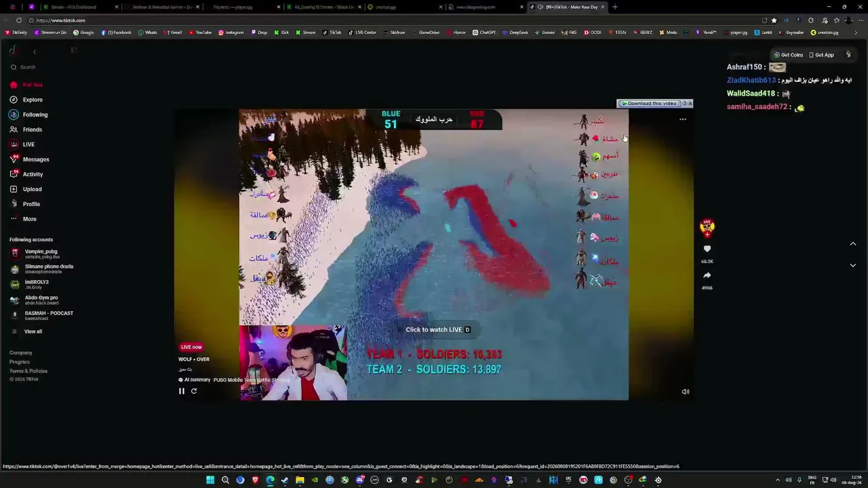This screenshot has width=868, height=488.
Task: Go to your Profile page
Action: click(x=26, y=204)
